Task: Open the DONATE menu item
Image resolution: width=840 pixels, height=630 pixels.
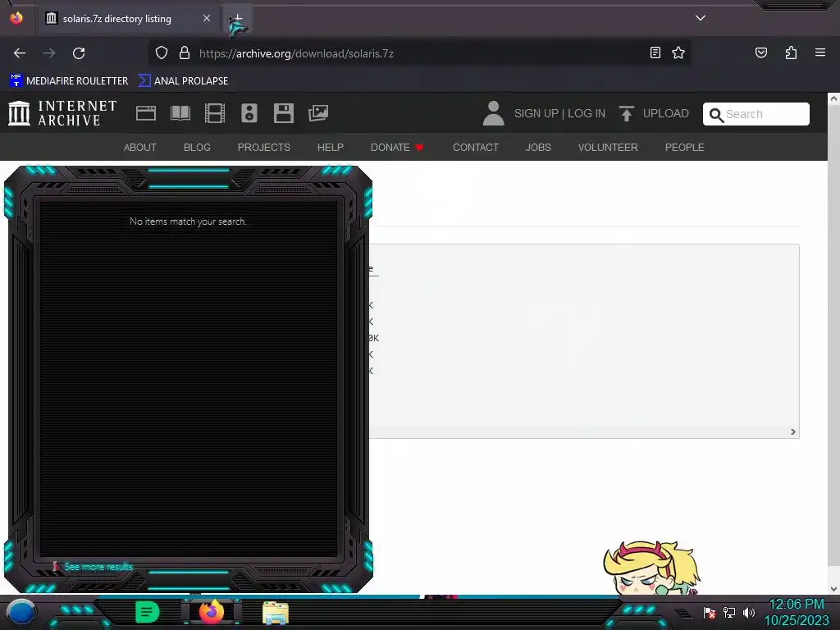Action: [397, 148]
